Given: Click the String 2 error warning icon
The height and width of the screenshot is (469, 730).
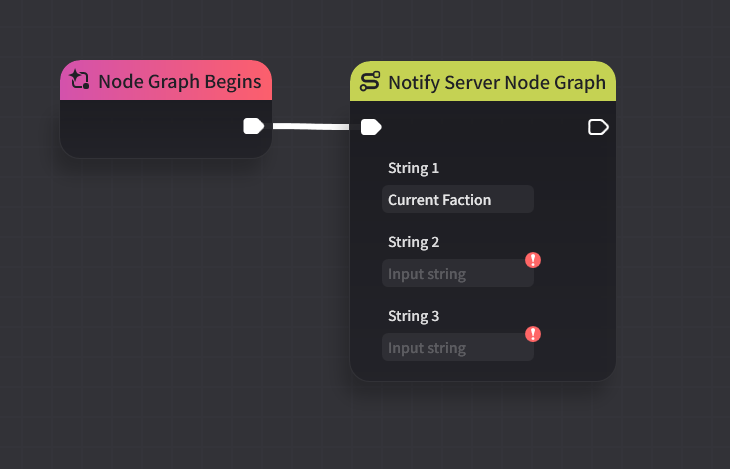Looking at the screenshot, I should pyautogui.click(x=533, y=260).
